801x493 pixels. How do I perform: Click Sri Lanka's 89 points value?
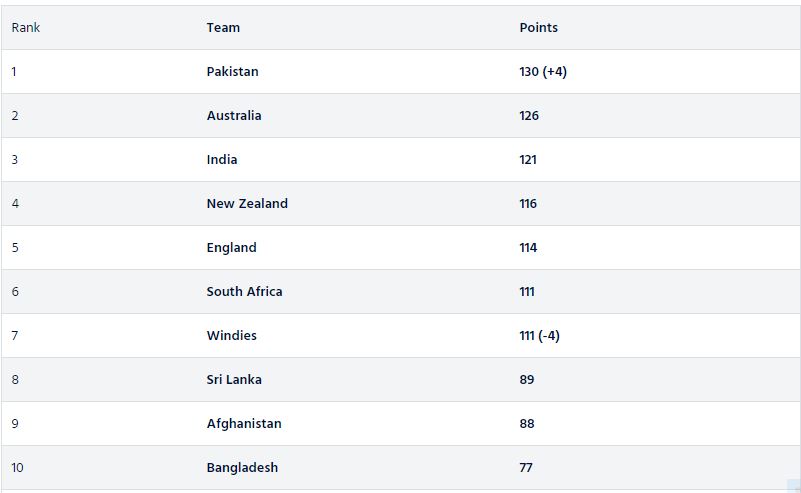tap(527, 380)
